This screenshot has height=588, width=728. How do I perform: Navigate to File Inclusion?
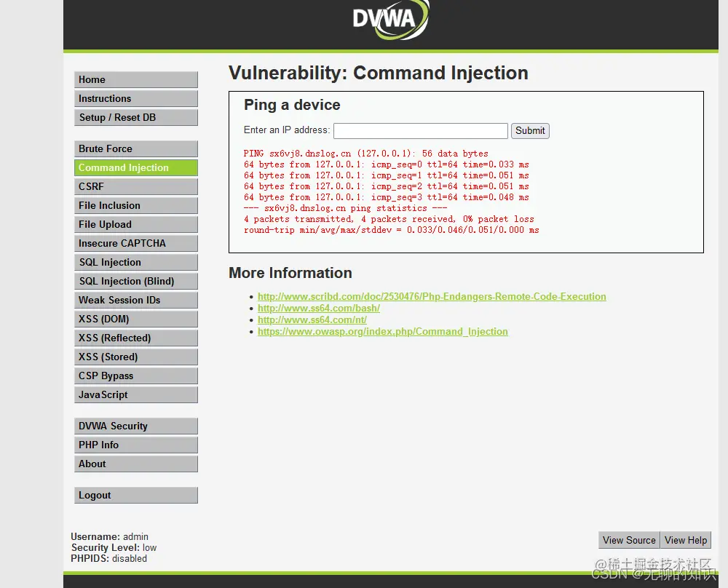click(x=136, y=206)
